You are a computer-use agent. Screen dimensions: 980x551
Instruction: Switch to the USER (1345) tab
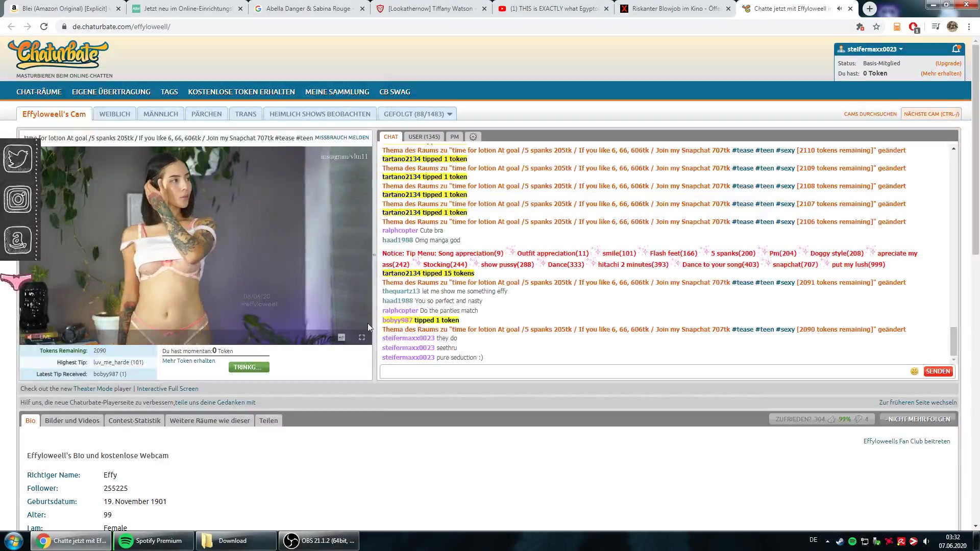424,137
